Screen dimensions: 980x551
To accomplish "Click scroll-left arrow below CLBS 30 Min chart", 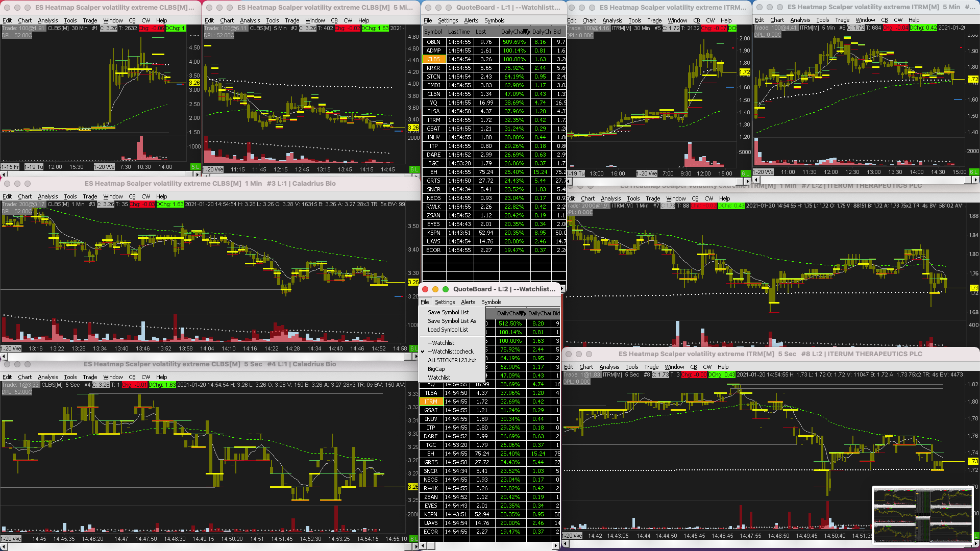I will (x=3, y=174).
